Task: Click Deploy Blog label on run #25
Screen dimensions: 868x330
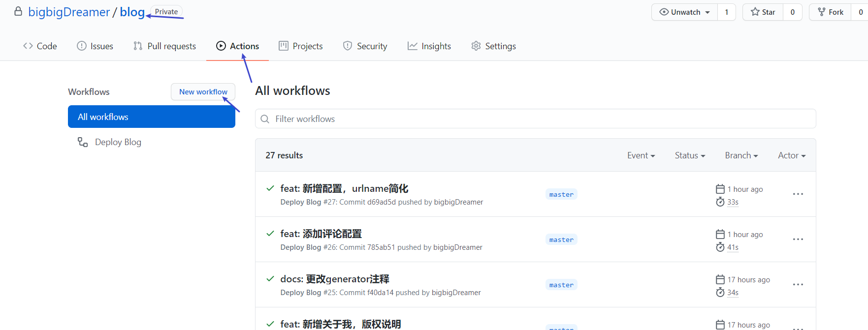Action: 301,293
